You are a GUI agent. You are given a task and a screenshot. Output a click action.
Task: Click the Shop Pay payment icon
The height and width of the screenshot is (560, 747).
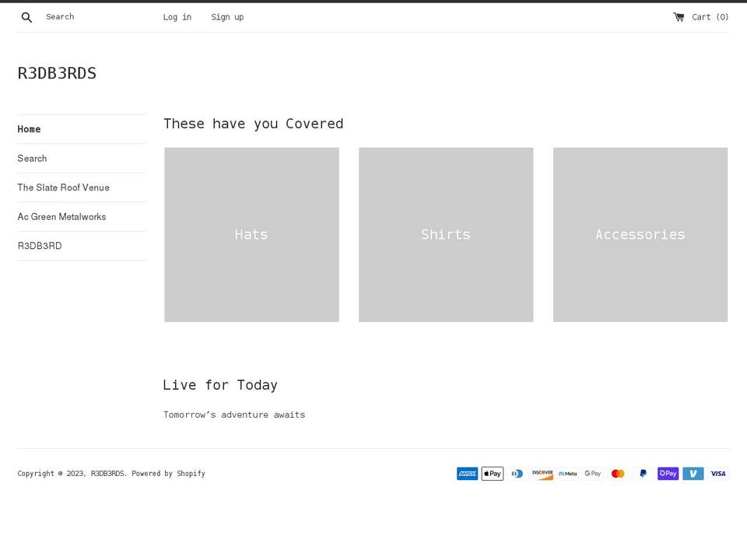click(x=668, y=474)
